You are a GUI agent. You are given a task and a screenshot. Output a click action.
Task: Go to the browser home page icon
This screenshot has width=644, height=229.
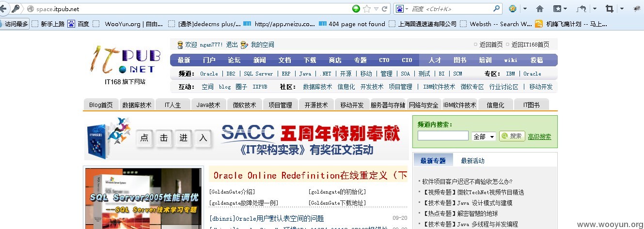540,9
